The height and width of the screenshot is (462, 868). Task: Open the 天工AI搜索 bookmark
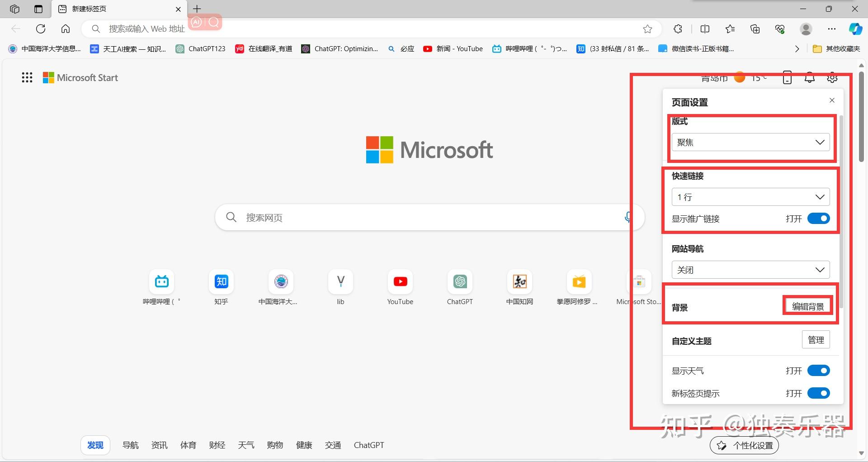128,49
